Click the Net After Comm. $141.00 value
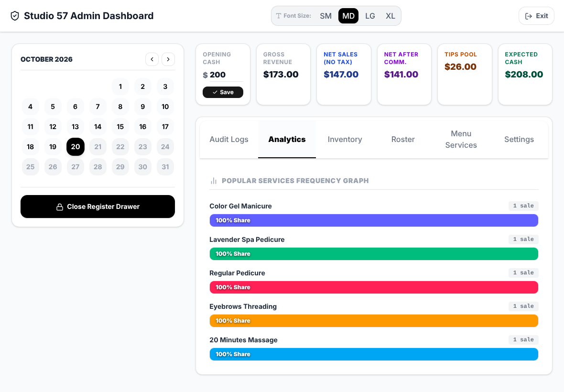Image resolution: width=564 pixels, height=392 pixels. pos(401,75)
